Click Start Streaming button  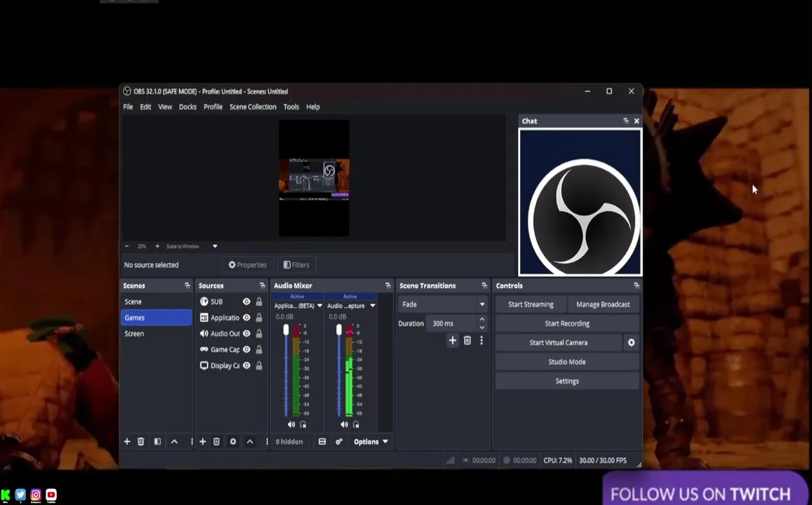click(x=531, y=304)
